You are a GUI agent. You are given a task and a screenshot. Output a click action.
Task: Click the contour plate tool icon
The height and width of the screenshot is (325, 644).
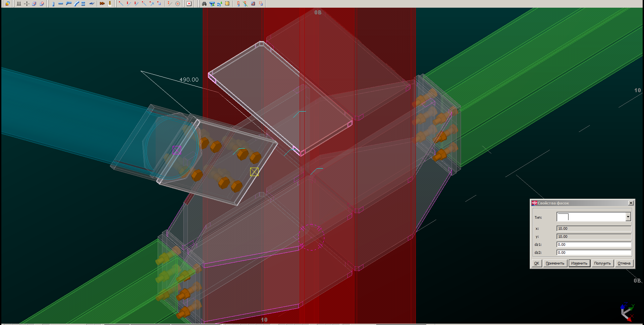click(x=91, y=4)
